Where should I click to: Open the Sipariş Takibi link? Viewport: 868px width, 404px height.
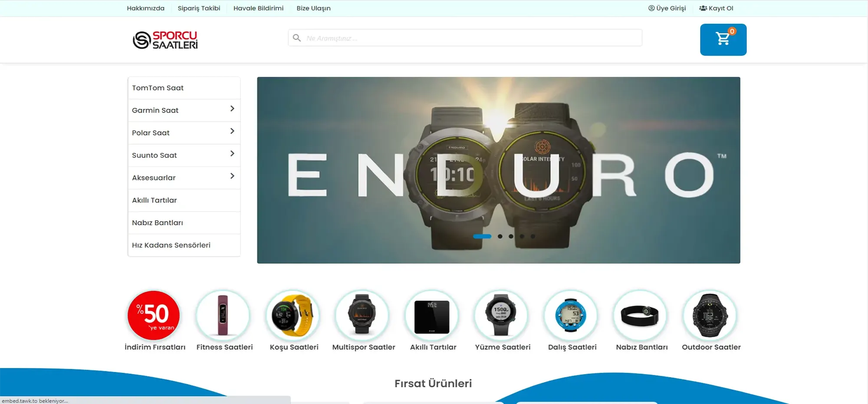click(199, 8)
